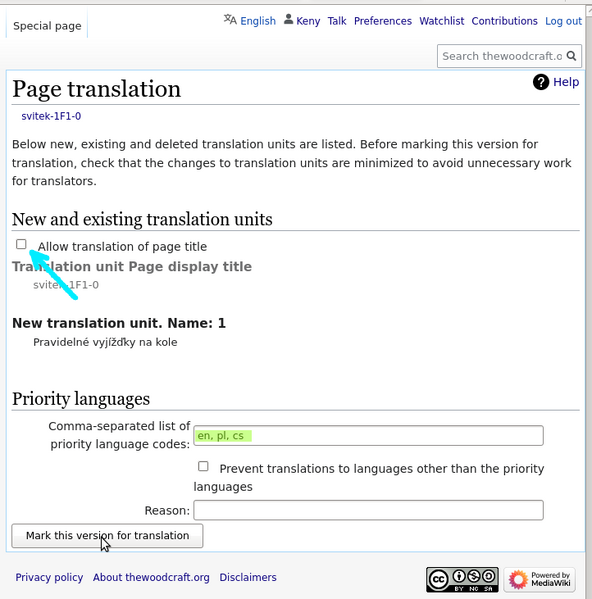This screenshot has width=592, height=599.
Task: Click the Help question mark icon
Action: (541, 82)
